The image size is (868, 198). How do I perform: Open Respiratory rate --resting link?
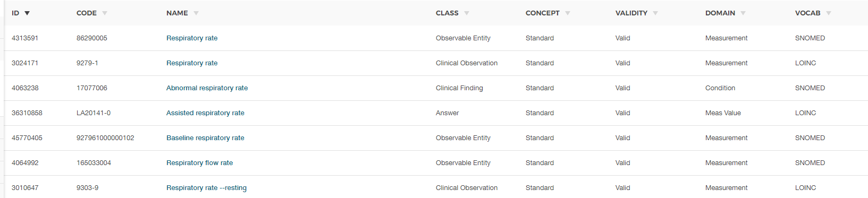point(206,188)
